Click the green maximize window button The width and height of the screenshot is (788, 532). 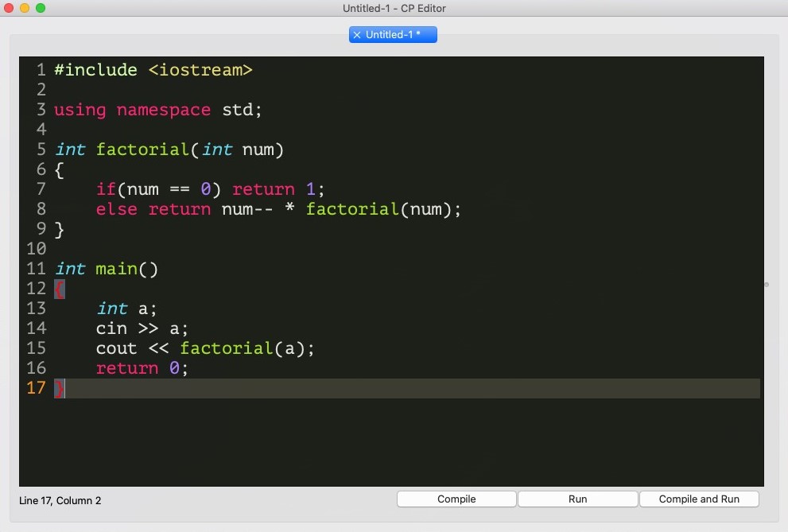click(41, 8)
